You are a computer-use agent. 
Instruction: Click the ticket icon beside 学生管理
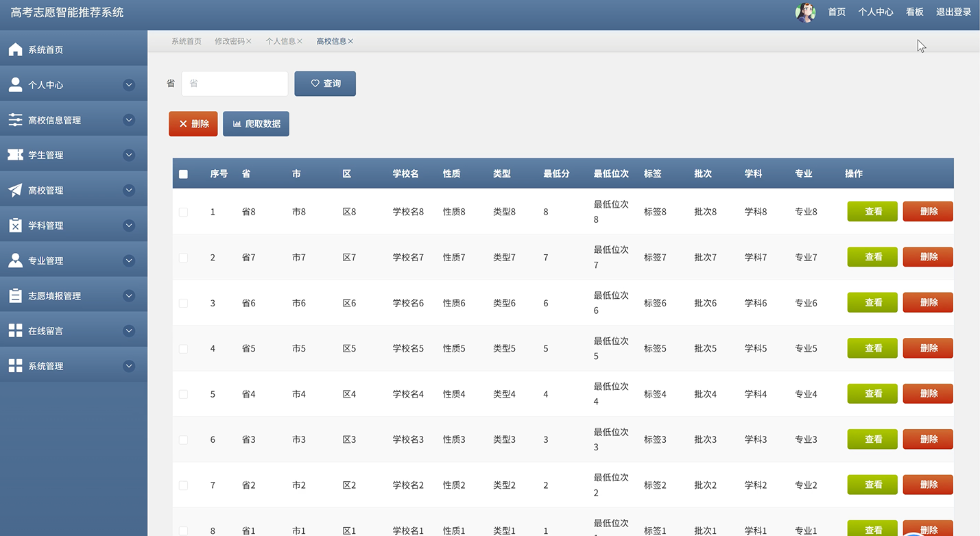(15, 155)
